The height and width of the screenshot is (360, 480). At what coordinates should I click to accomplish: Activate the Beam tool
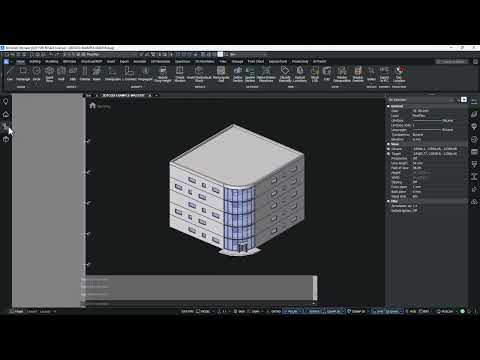[97, 74]
